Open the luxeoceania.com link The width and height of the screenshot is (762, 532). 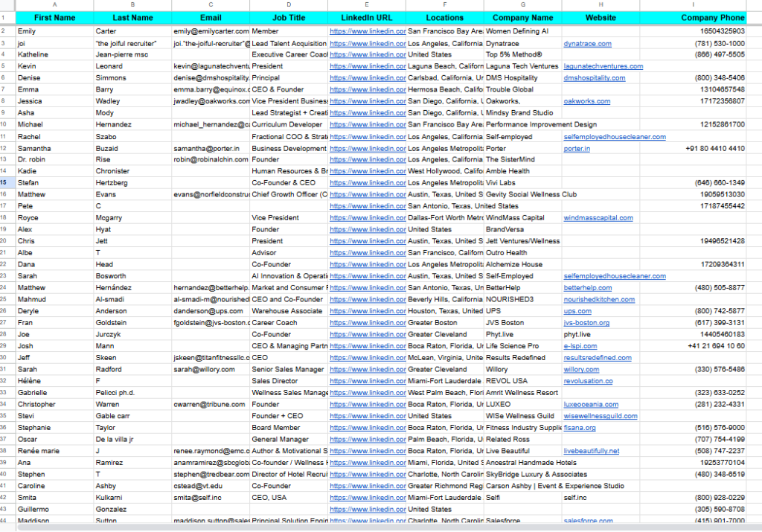[x=591, y=404]
